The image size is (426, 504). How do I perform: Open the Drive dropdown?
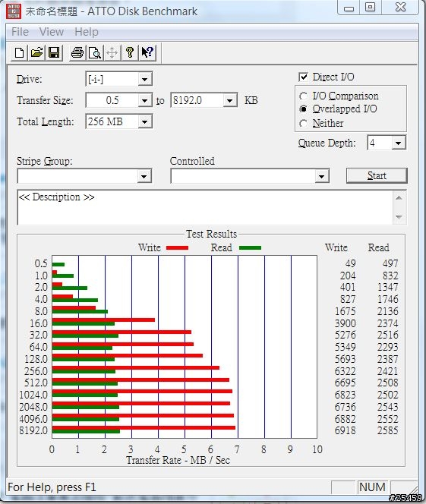[x=145, y=79]
